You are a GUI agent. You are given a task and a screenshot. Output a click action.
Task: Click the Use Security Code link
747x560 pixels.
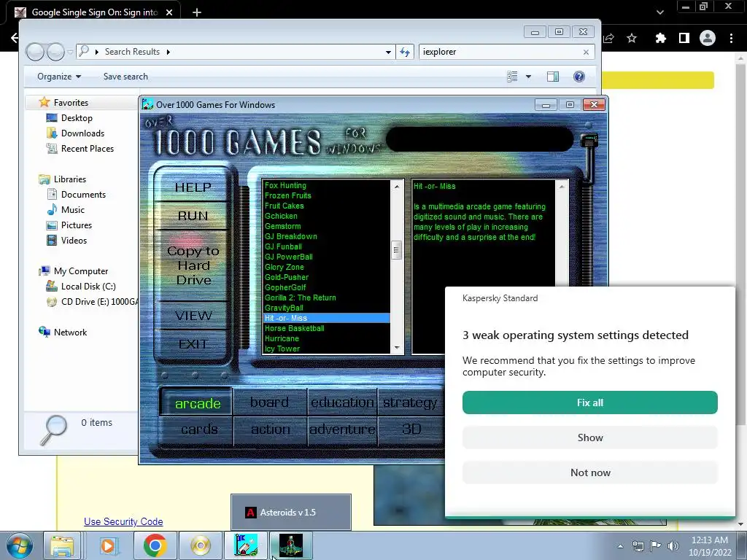(x=123, y=521)
